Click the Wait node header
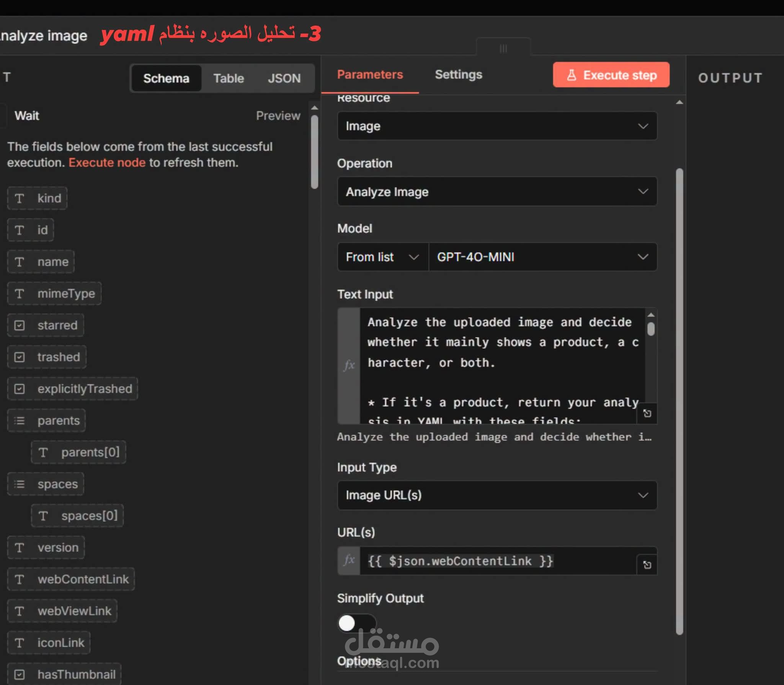Image resolution: width=784 pixels, height=685 pixels. coord(27,116)
